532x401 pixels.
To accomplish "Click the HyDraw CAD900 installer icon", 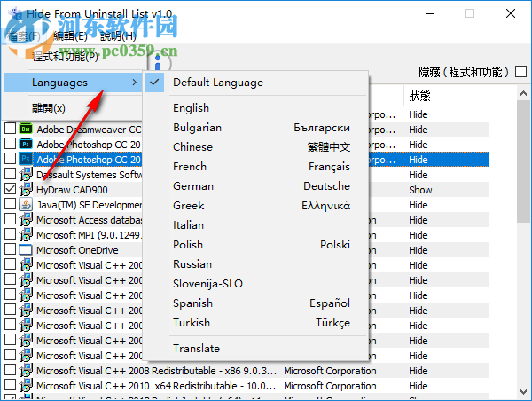I will pyautogui.click(x=26, y=189).
